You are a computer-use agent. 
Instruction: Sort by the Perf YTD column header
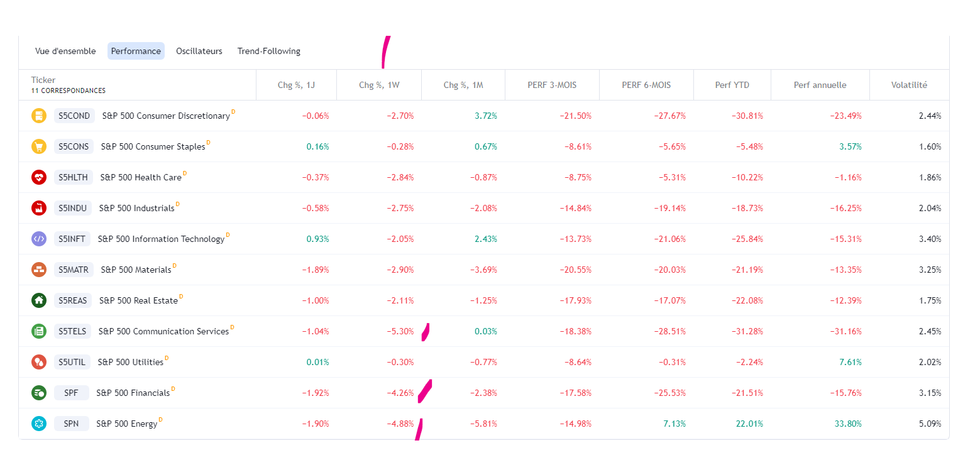732,85
